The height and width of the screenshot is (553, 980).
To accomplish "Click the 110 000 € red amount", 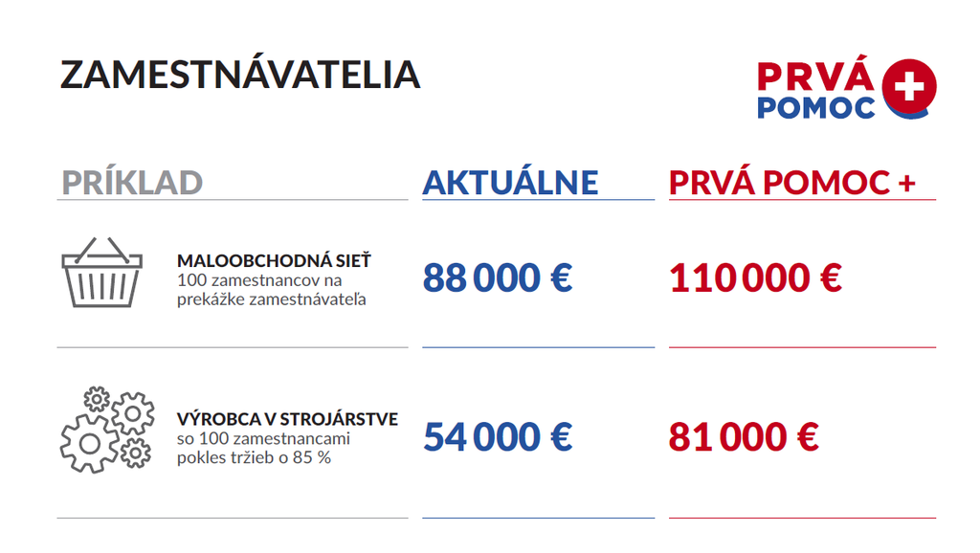I will click(x=755, y=278).
